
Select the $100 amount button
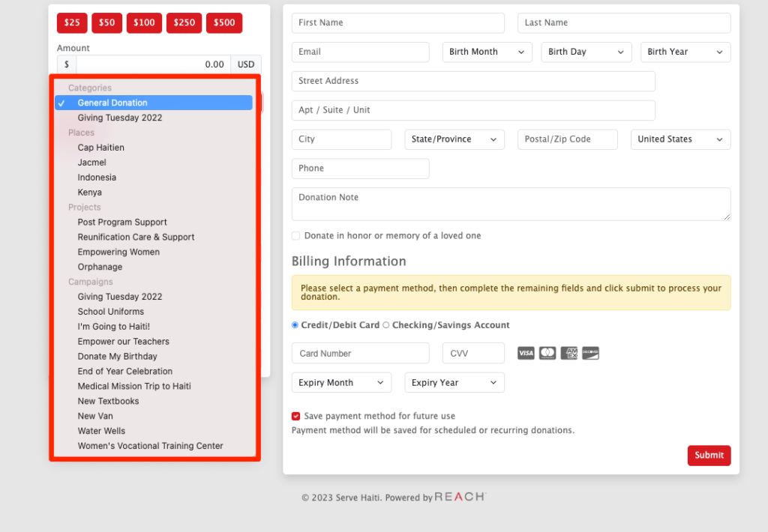tap(144, 23)
